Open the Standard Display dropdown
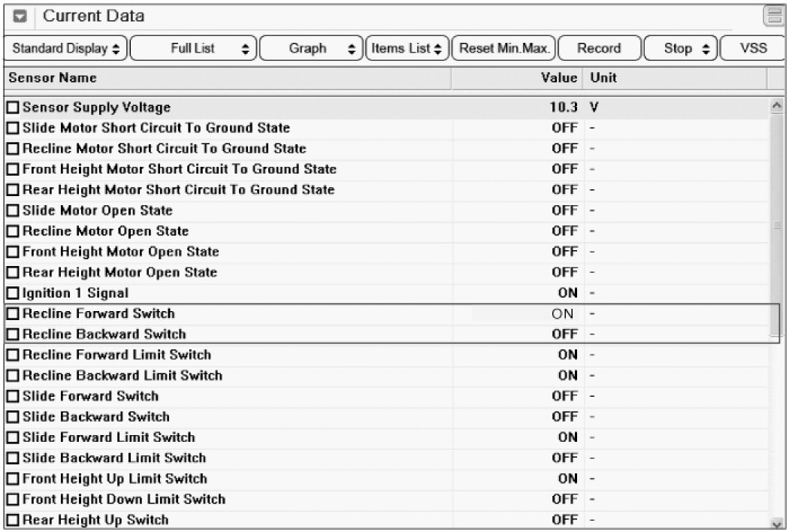 pos(66,49)
